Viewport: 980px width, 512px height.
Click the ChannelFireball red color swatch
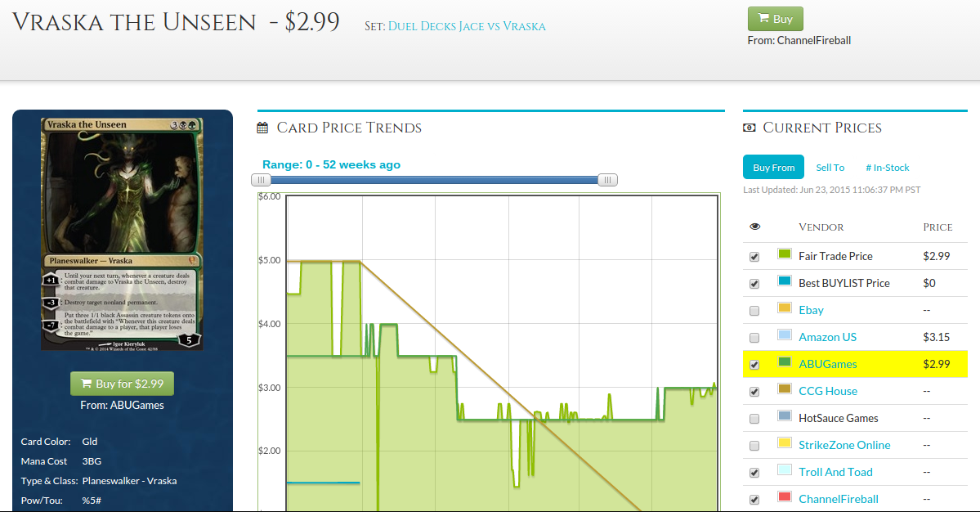coord(785,496)
